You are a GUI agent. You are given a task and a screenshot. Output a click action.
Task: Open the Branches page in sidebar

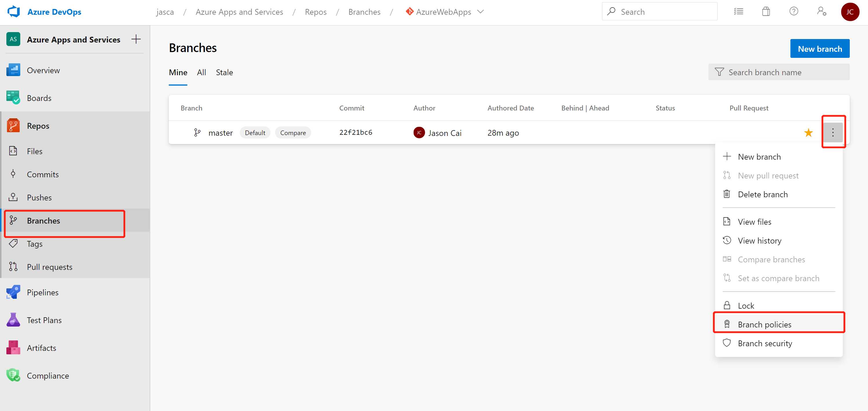pyautogui.click(x=75, y=220)
